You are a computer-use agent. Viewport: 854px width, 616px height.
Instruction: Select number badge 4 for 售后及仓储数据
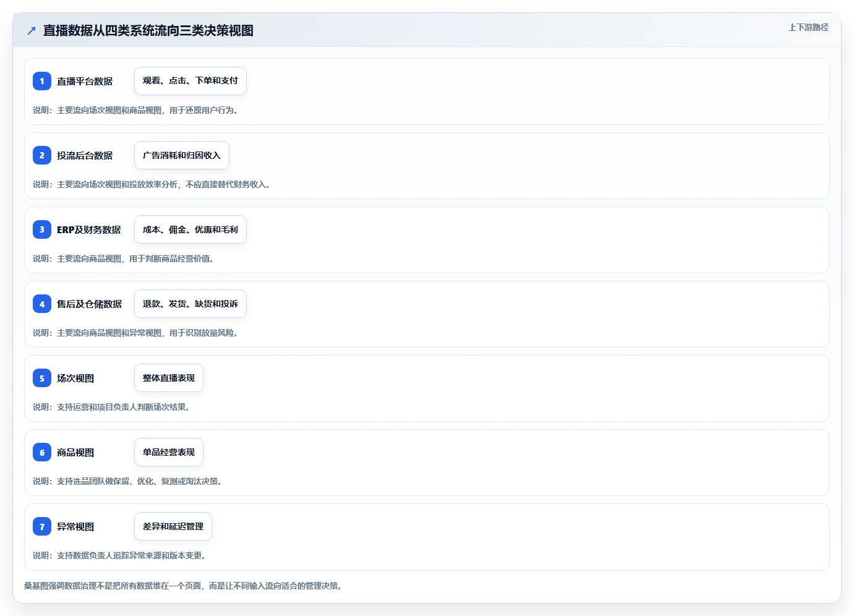point(42,304)
